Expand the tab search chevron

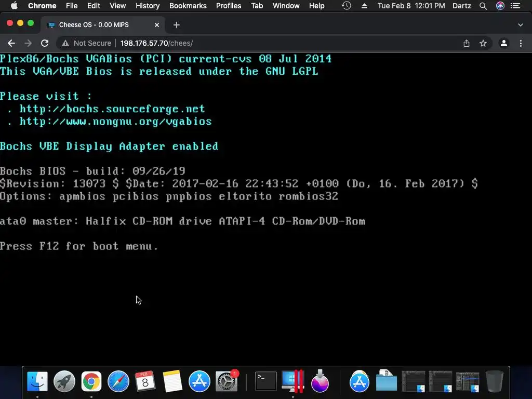click(521, 25)
